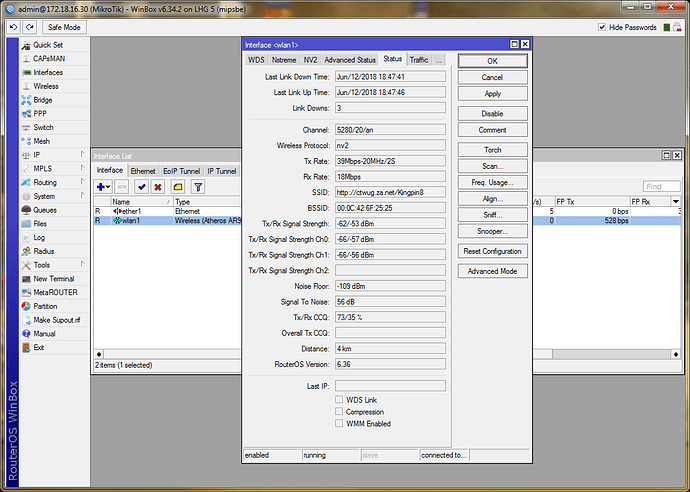This screenshot has height=492, width=690.
Task: Click the undo arrow in top toolbar
Action: click(12, 27)
